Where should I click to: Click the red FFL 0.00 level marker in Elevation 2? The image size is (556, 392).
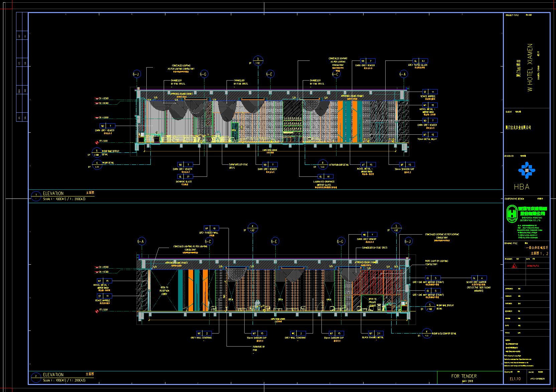[97, 311]
